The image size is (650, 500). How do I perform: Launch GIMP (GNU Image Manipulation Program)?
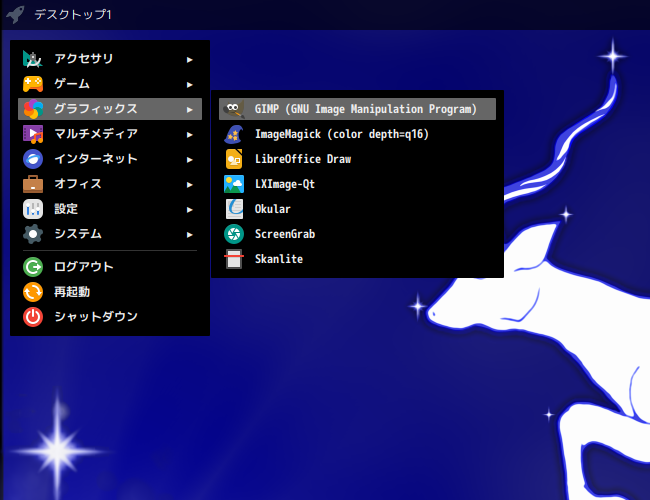coord(357,109)
